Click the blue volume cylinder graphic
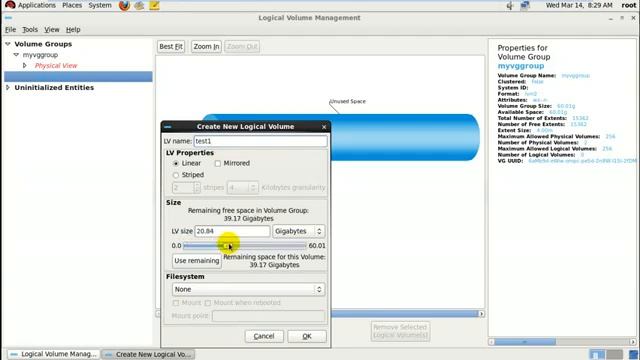Viewport: 640px width, 360px height. pos(404,138)
